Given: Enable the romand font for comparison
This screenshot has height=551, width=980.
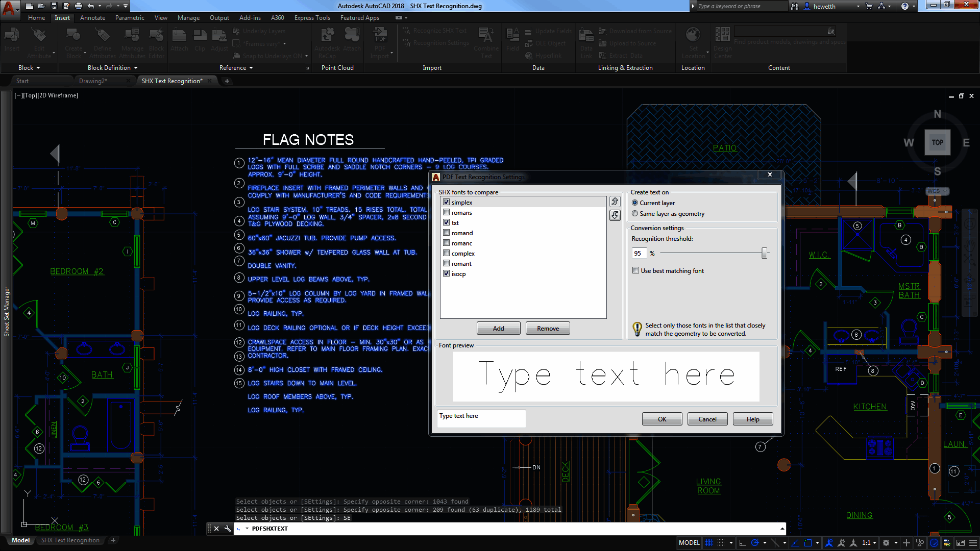Looking at the screenshot, I should click(446, 233).
